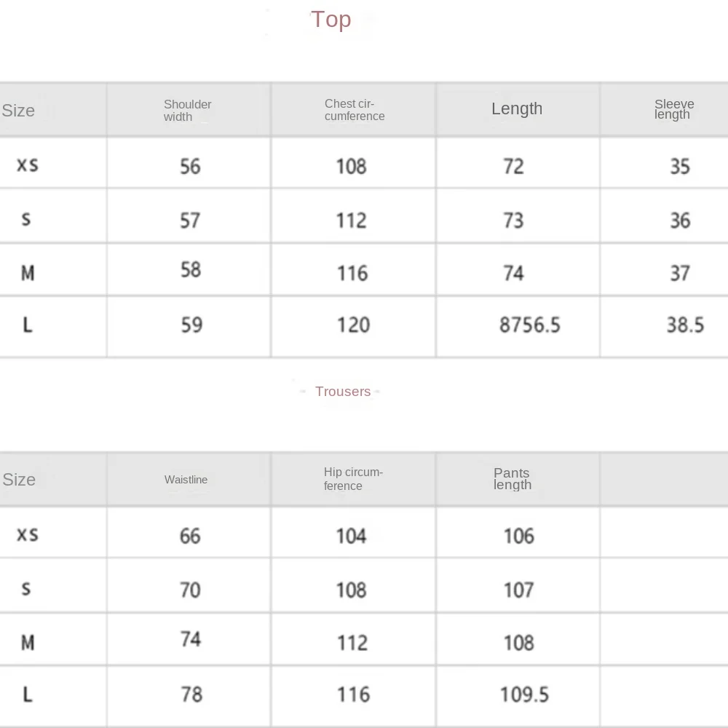This screenshot has width=728, height=728.
Task: Select the waistline value 78
Action: pyautogui.click(x=191, y=695)
